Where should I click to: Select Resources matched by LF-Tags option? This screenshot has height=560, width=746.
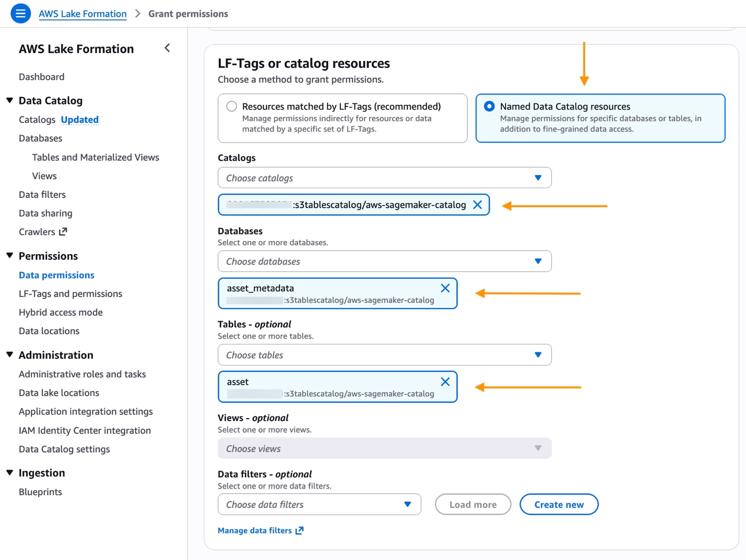[231, 106]
